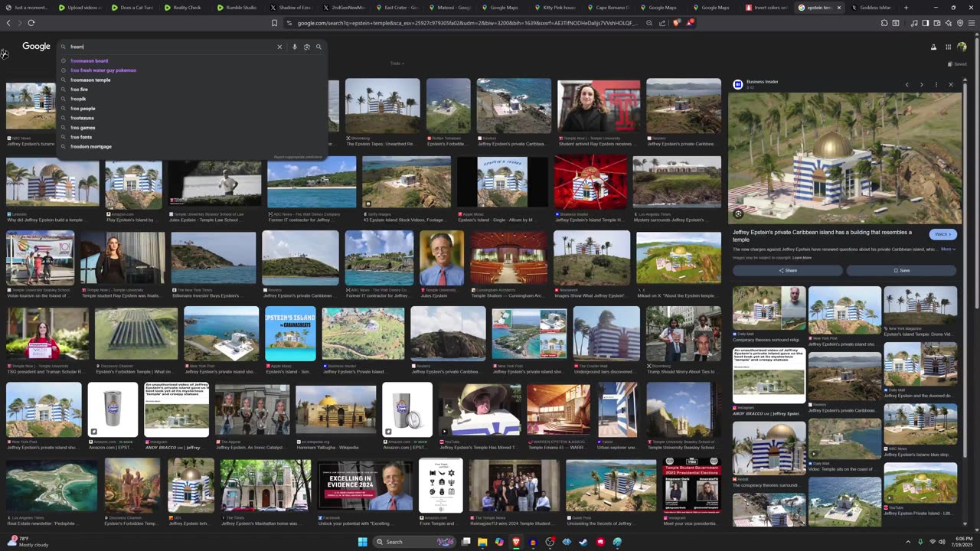This screenshot has height=551, width=980.
Task: Save the previewed image
Action: [901, 270]
